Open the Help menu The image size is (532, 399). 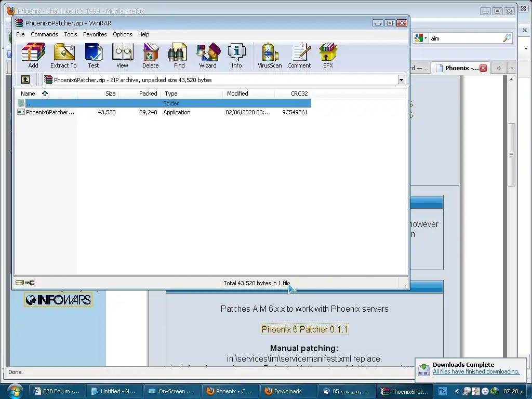[x=143, y=34]
